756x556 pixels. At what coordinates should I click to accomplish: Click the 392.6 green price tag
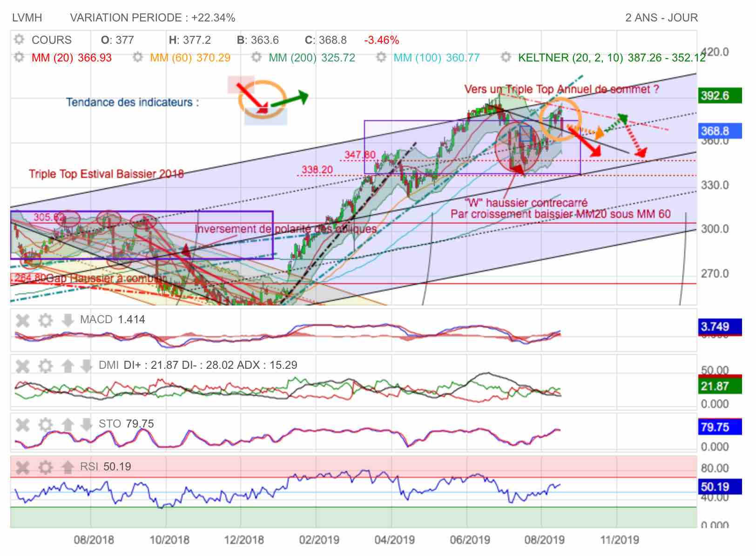[x=720, y=95]
